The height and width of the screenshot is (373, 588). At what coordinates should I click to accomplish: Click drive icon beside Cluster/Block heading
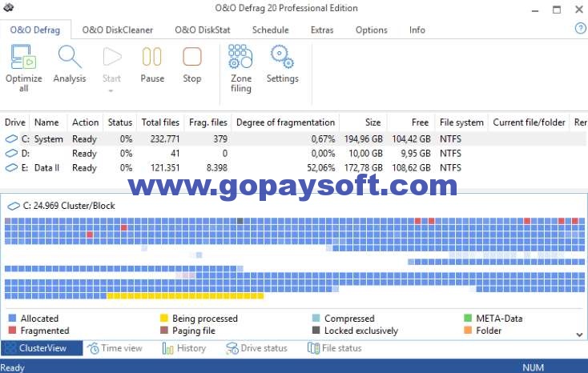click(x=14, y=206)
